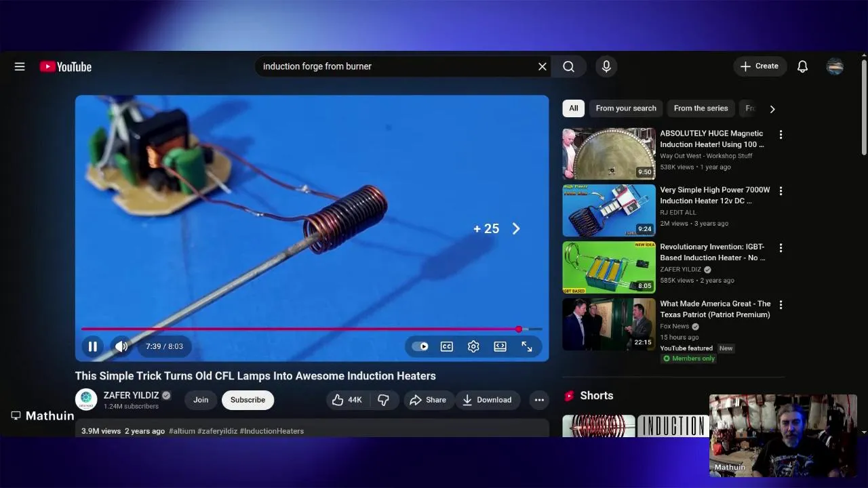Enter full screen mode
The height and width of the screenshot is (488, 868).
[x=527, y=346]
